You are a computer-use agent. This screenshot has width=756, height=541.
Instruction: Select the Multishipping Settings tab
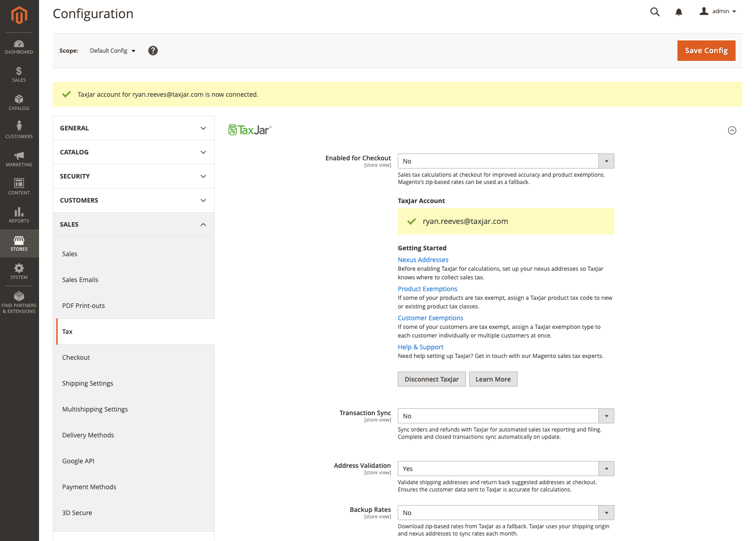click(x=135, y=409)
